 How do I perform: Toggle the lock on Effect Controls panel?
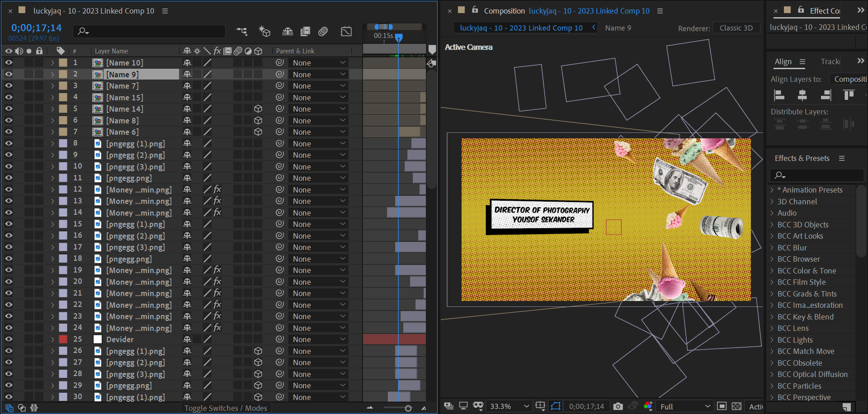tap(801, 9)
